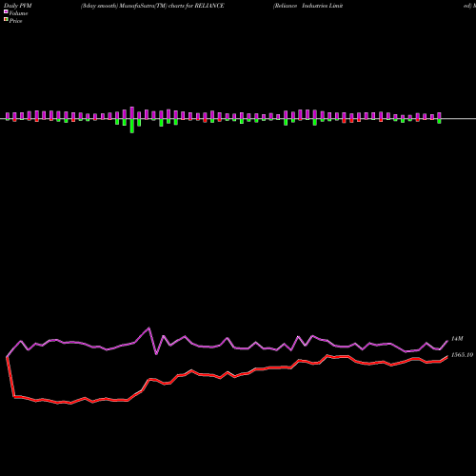Image resolution: width=476 pixels, height=476 pixels.
Task: Click the 3day smooth text in header
Action: coord(99,6)
